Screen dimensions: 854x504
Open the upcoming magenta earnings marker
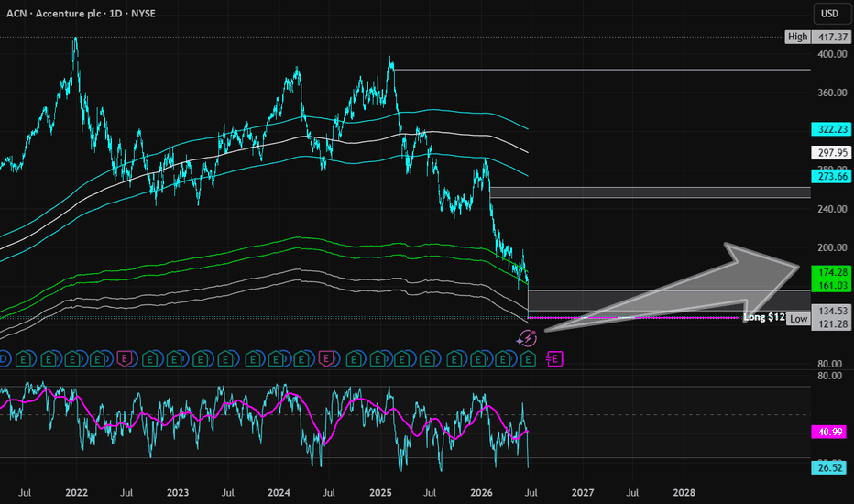554,358
